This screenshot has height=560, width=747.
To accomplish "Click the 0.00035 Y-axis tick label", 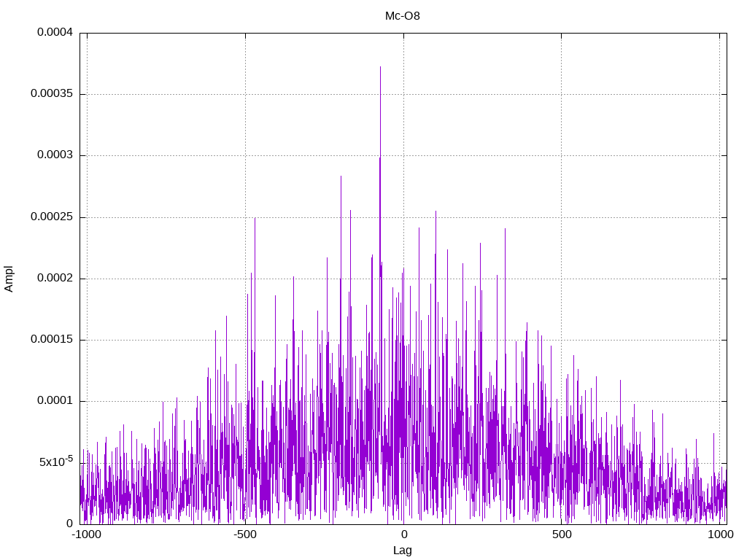I will click(52, 94).
